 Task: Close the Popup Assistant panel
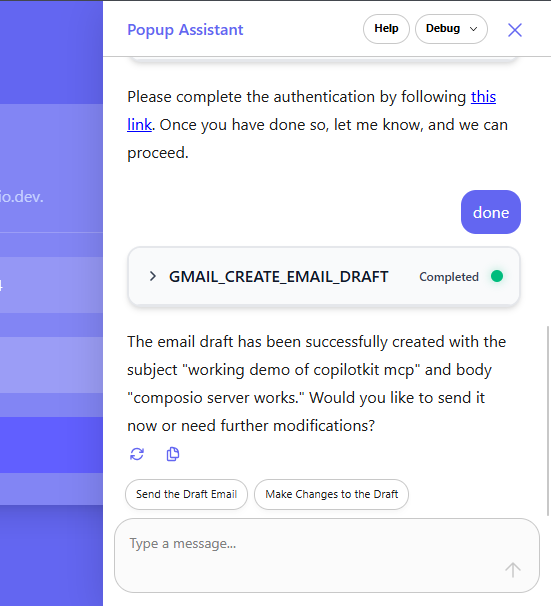(x=515, y=30)
